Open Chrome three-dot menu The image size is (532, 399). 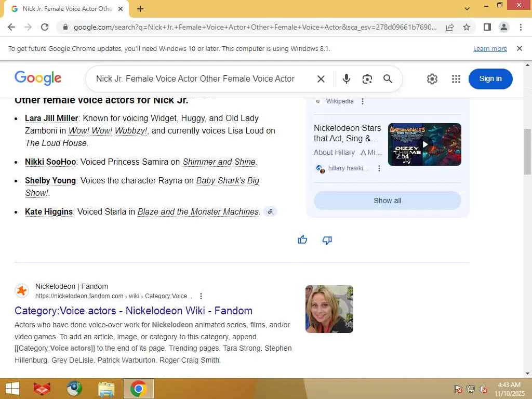tap(521, 27)
